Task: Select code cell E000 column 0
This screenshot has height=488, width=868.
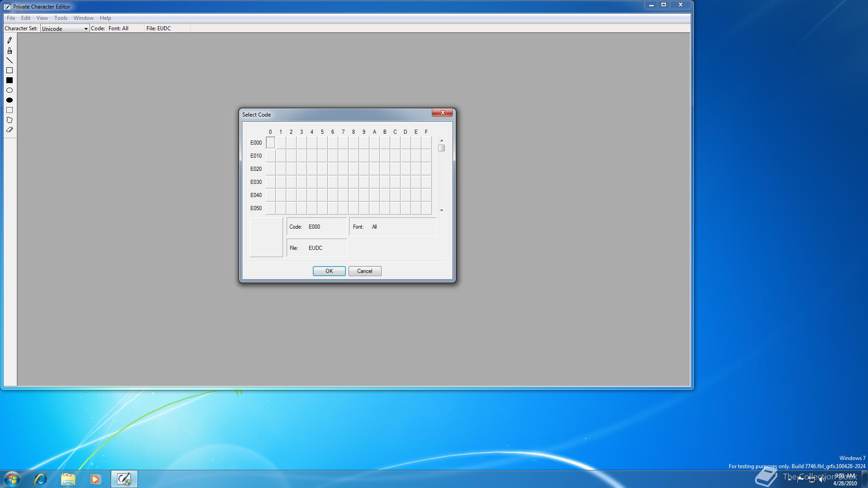Action: pos(270,143)
